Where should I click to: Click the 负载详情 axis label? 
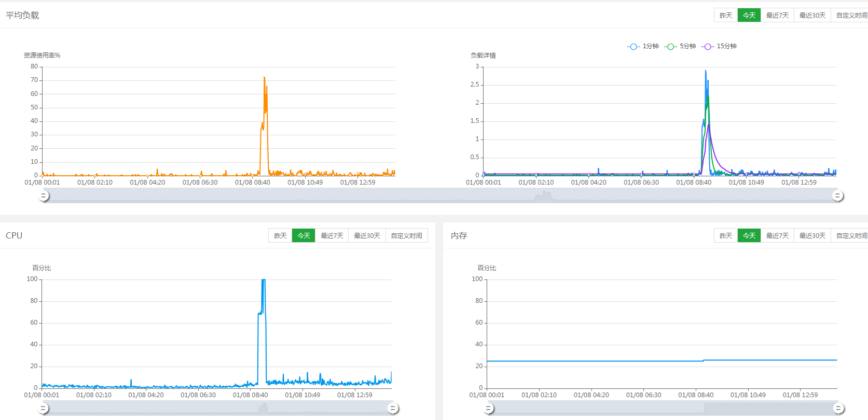click(483, 55)
